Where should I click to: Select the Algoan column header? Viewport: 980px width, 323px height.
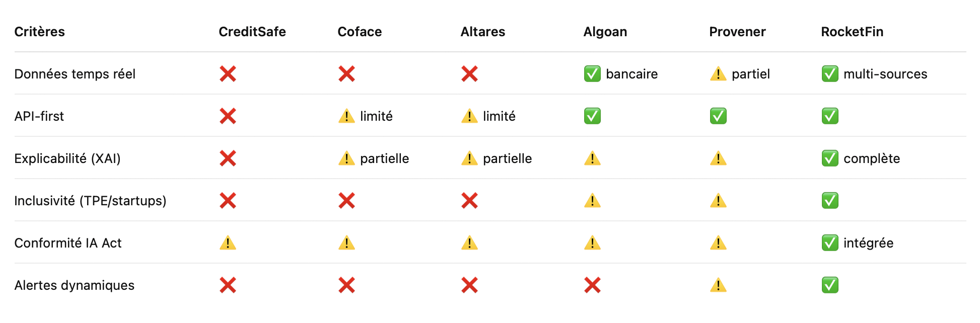605,32
